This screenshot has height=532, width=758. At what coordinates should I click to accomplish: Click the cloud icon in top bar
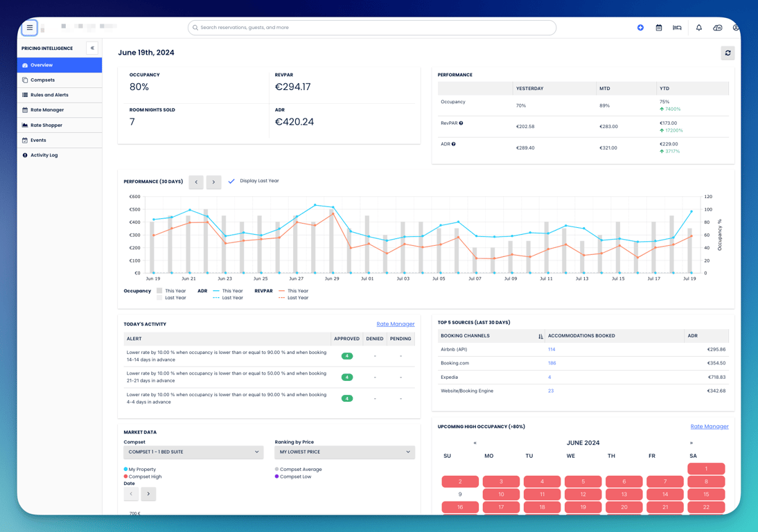[x=717, y=28]
